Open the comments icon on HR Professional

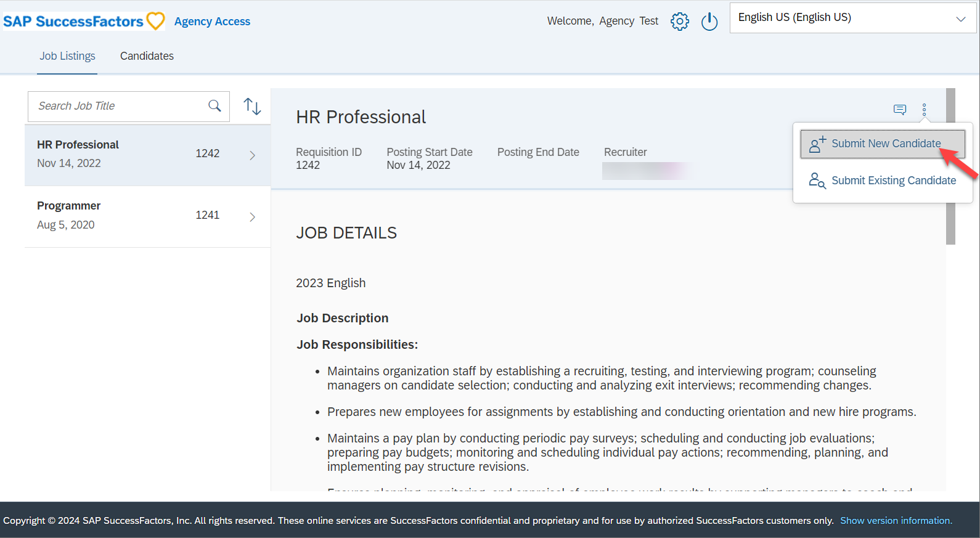900,110
